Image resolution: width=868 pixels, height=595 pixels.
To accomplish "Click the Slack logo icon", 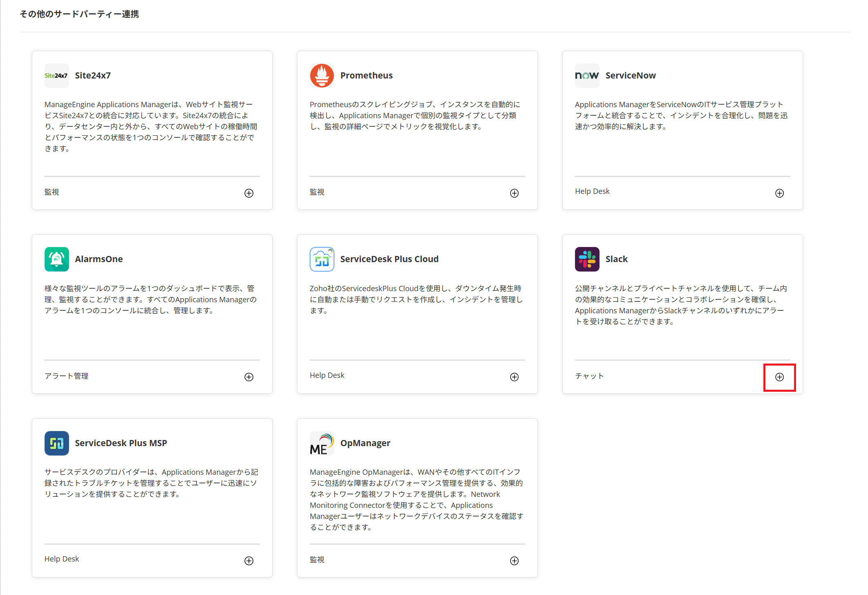I will (x=587, y=259).
